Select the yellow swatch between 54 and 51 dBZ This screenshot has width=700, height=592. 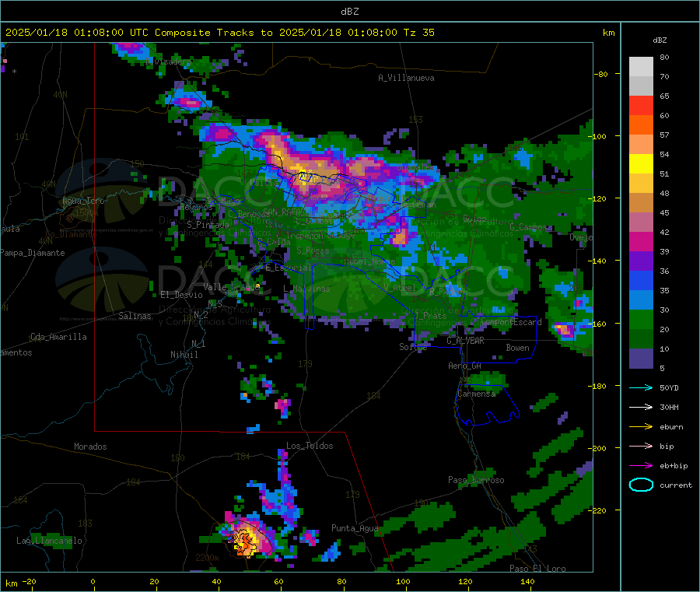641,164
